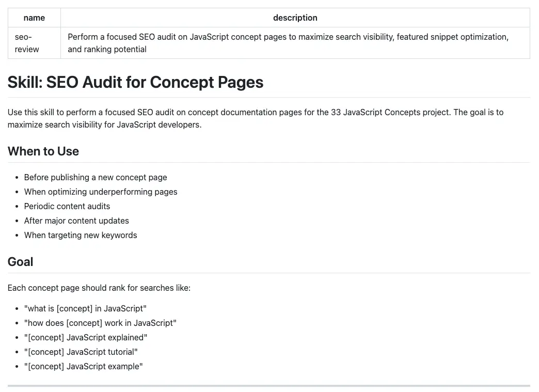Click the "what is [concept] in JavaScript" item

tap(85, 308)
